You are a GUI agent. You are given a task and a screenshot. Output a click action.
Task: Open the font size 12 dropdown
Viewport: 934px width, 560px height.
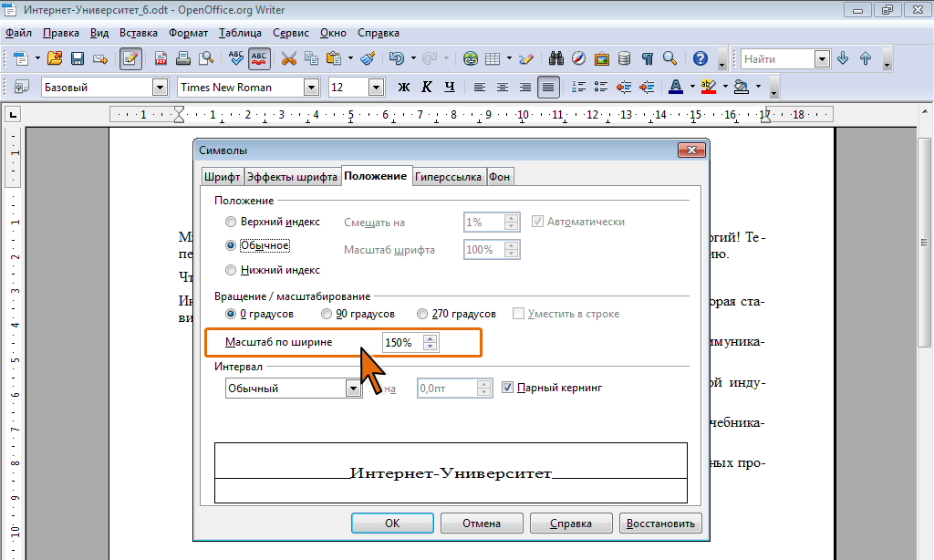(376, 88)
